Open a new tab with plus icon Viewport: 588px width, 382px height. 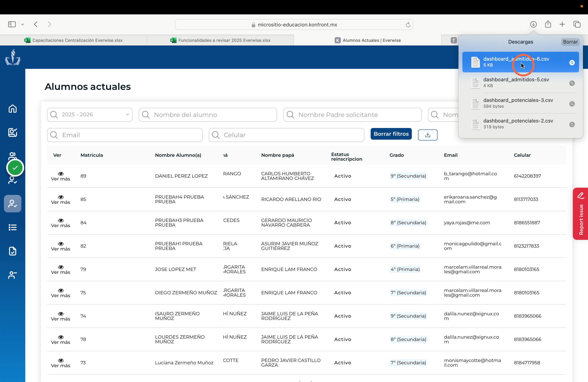(562, 24)
